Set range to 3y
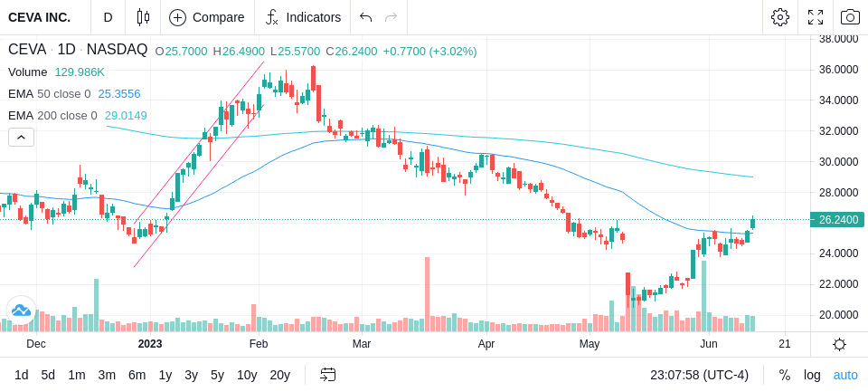Viewport: 868px width, 392px height. 191,376
